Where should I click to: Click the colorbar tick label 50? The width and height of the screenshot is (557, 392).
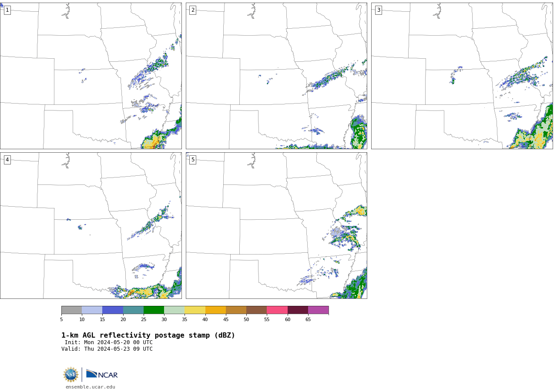click(x=246, y=320)
